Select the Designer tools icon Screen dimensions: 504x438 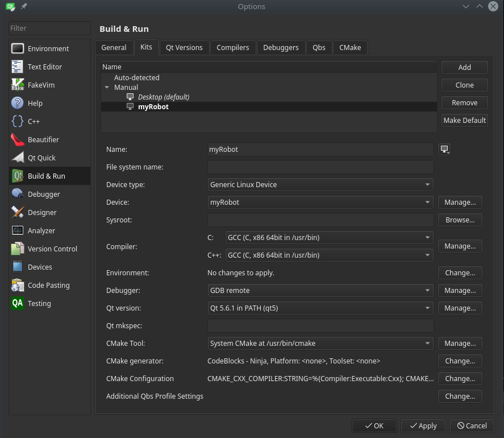(x=18, y=212)
